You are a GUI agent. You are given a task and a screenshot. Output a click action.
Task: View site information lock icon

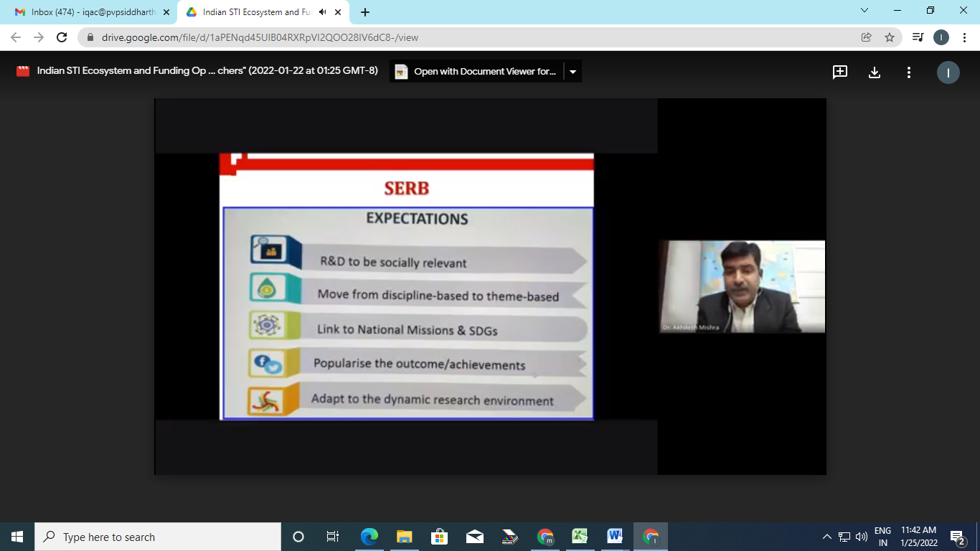pyautogui.click(x=90, y=37)
